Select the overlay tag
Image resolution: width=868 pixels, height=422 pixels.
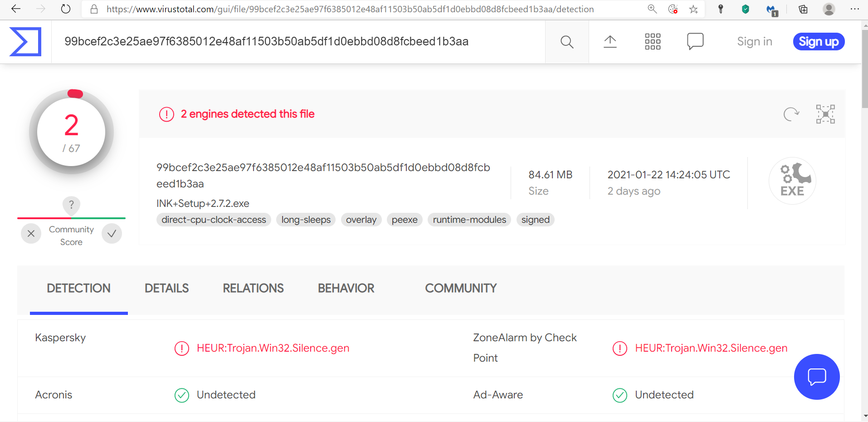click(x=361, y=220)
